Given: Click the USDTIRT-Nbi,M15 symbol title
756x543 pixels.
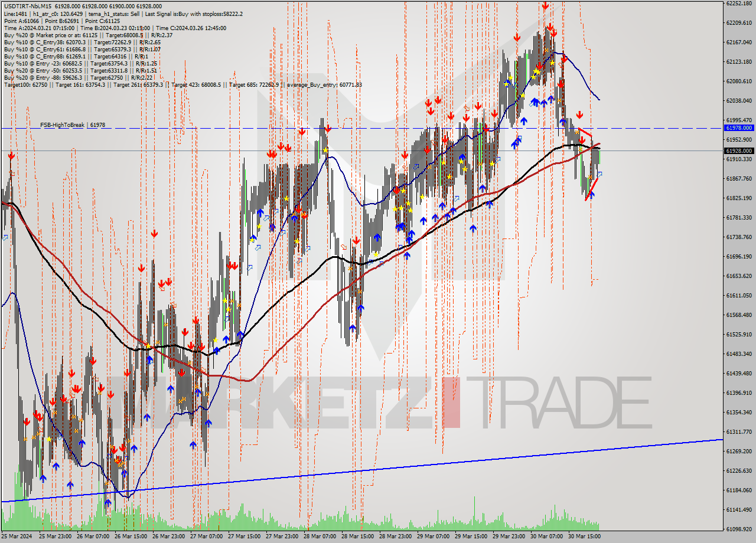Looking at the screenshot, I should click(x=27, y=6).
